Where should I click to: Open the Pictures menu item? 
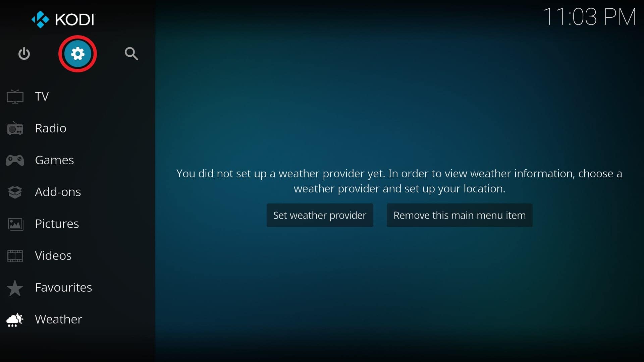57,223
